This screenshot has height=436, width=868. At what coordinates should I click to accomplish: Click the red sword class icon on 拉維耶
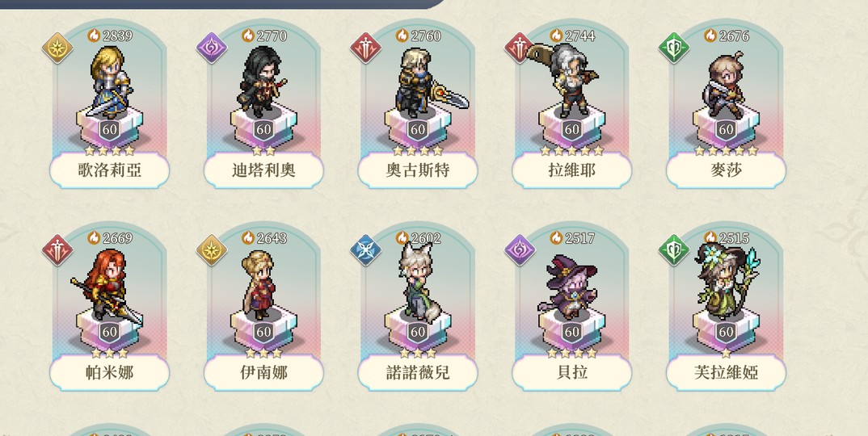[x=519, y=48]
